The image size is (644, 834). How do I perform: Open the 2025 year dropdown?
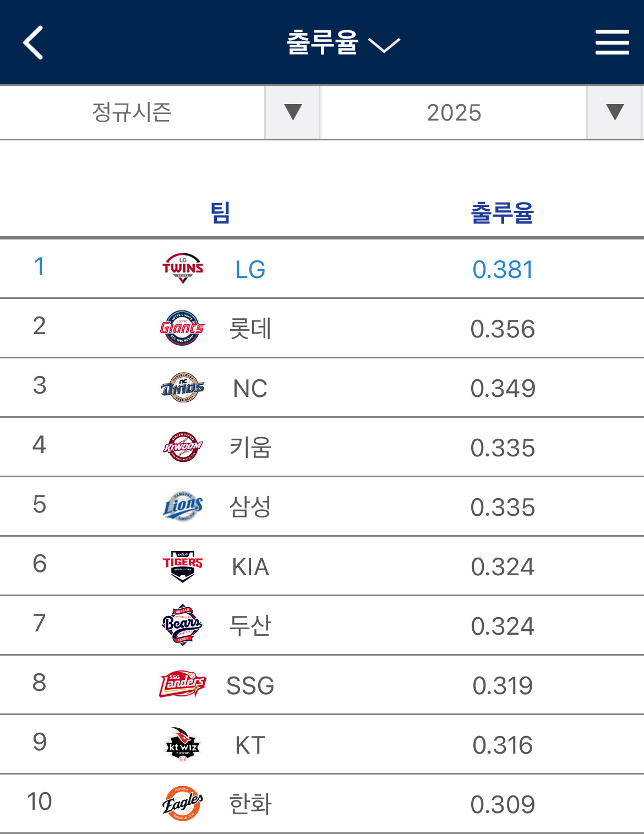(481, 112)
